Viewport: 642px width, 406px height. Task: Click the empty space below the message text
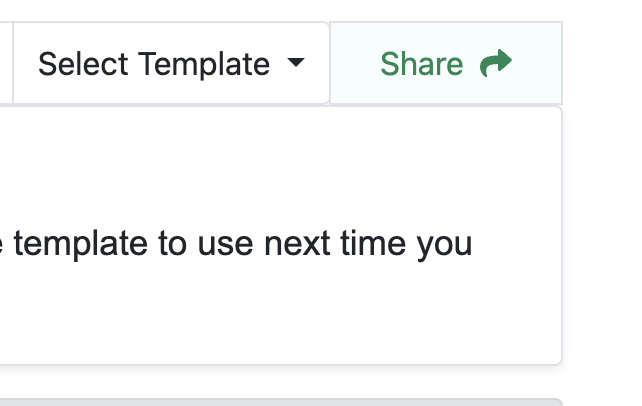point(280,315)
